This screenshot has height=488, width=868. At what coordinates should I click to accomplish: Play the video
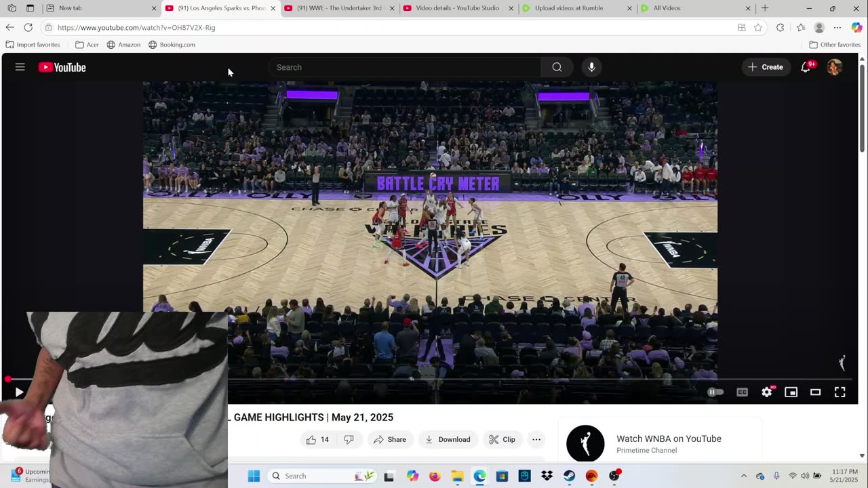(x=19, y=392)
